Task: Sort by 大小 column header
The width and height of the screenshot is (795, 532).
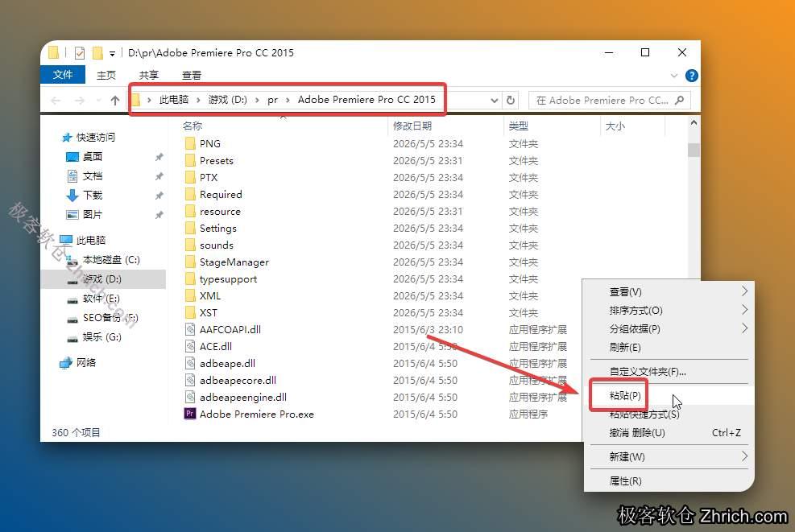Action: [615, 126]
